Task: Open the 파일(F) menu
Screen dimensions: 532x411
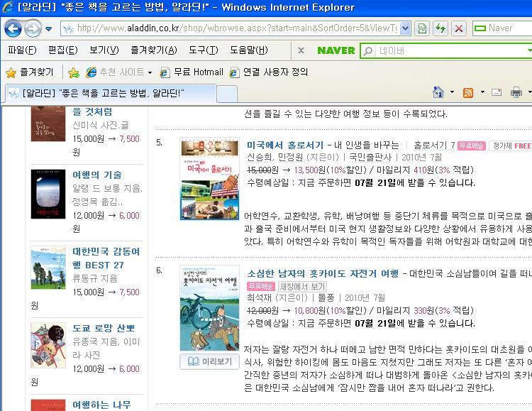Action: pyautogui.click(x=22, y=50)
